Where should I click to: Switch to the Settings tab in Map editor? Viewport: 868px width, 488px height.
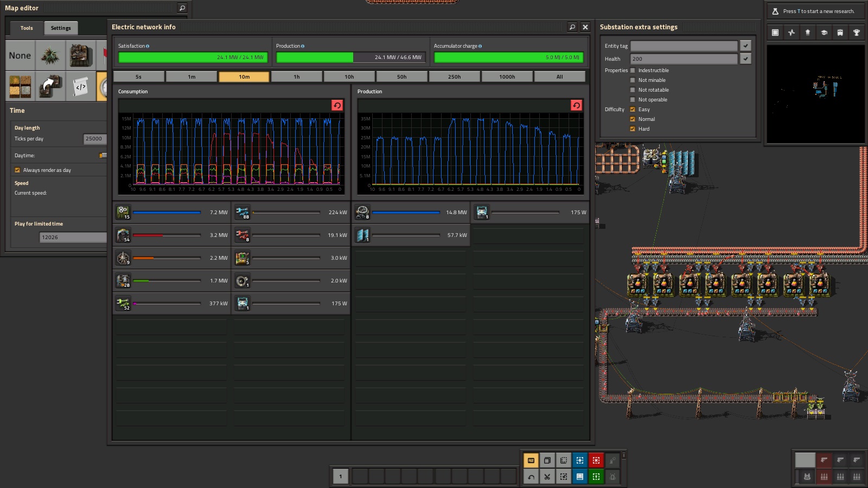click(61, 28)
